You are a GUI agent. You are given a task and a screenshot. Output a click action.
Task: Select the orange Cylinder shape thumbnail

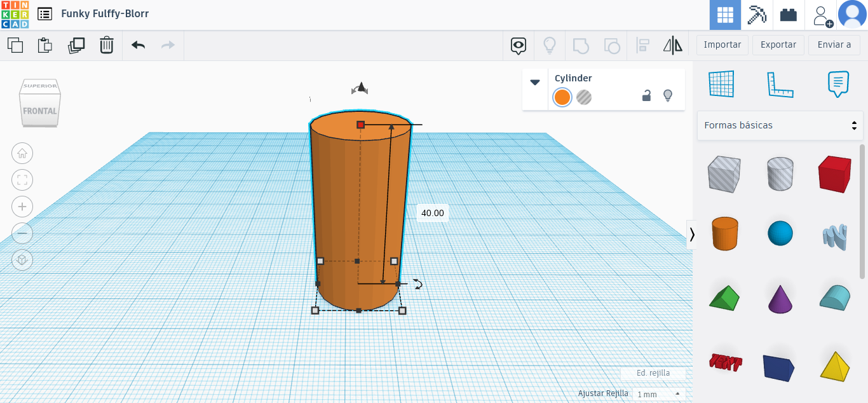click(724, 233)
